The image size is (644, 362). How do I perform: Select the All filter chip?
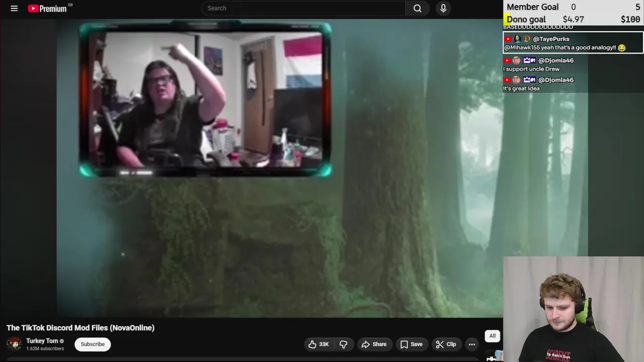pyautogui.click(x=493, y=336)
